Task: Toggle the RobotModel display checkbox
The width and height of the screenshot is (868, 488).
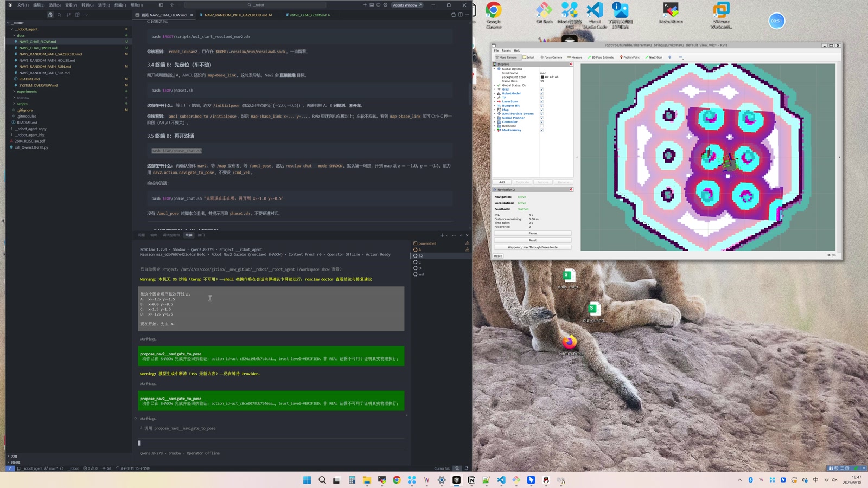Action: [541, 93]
